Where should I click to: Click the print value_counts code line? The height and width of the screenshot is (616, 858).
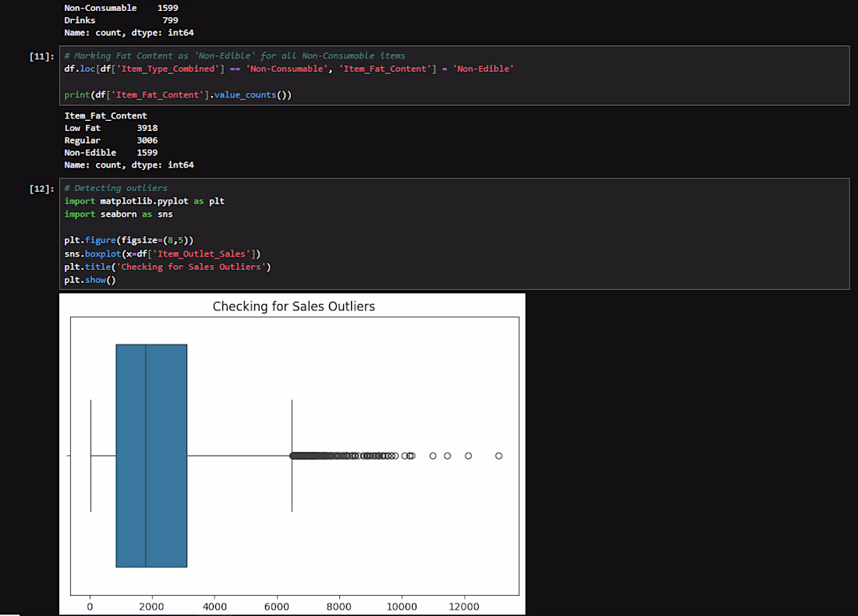(x=178, y=95)
